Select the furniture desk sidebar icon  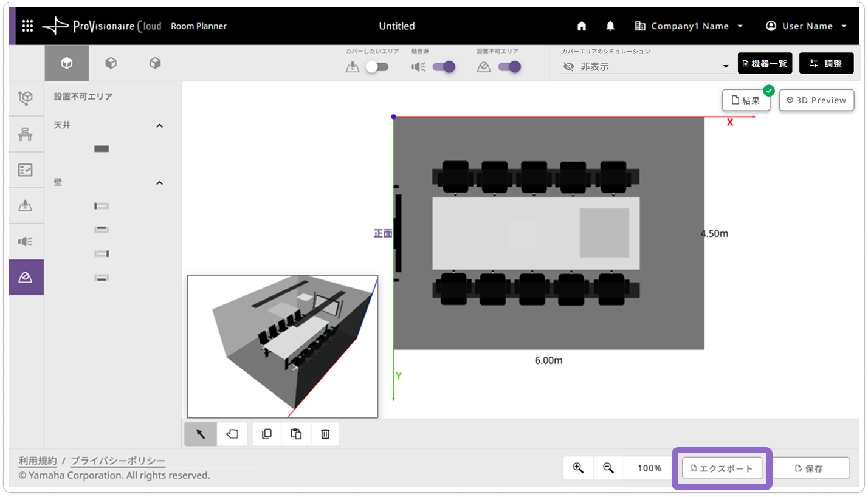click(26, 134)
